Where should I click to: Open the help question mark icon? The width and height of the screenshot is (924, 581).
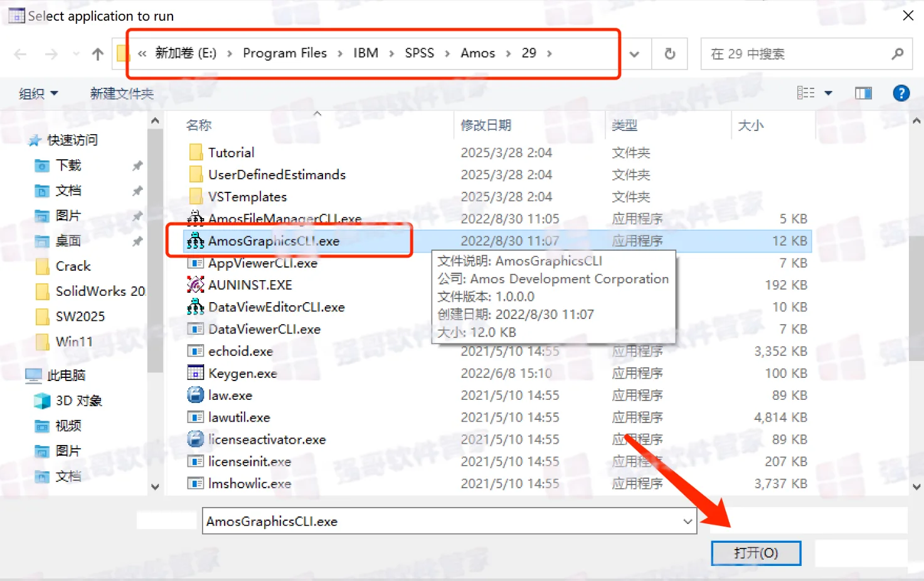tap(901, 93)
